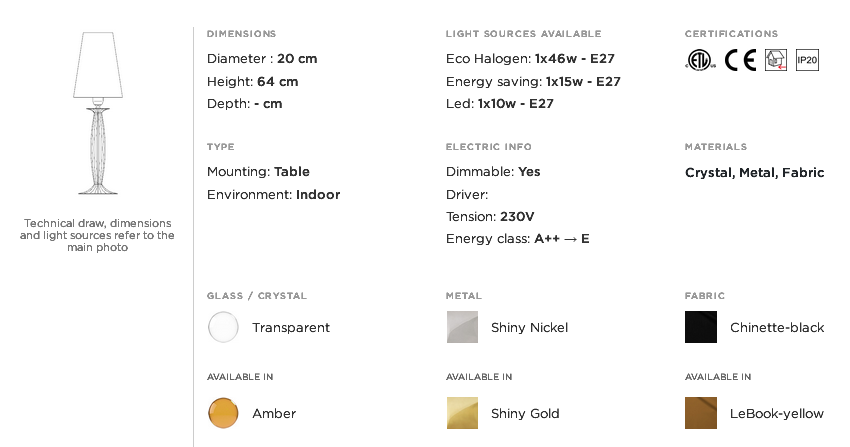The height and width of the screenshot is (447, 850).
Task: Click the CE certification mark
Action: pos(740,60)
